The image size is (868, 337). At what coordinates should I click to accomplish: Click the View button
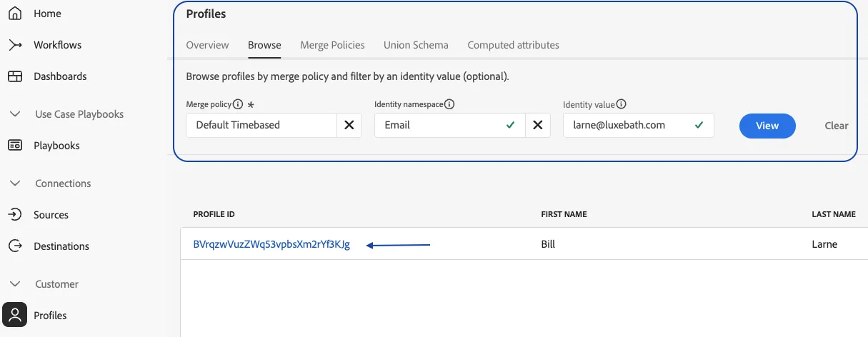pos(767,126)
